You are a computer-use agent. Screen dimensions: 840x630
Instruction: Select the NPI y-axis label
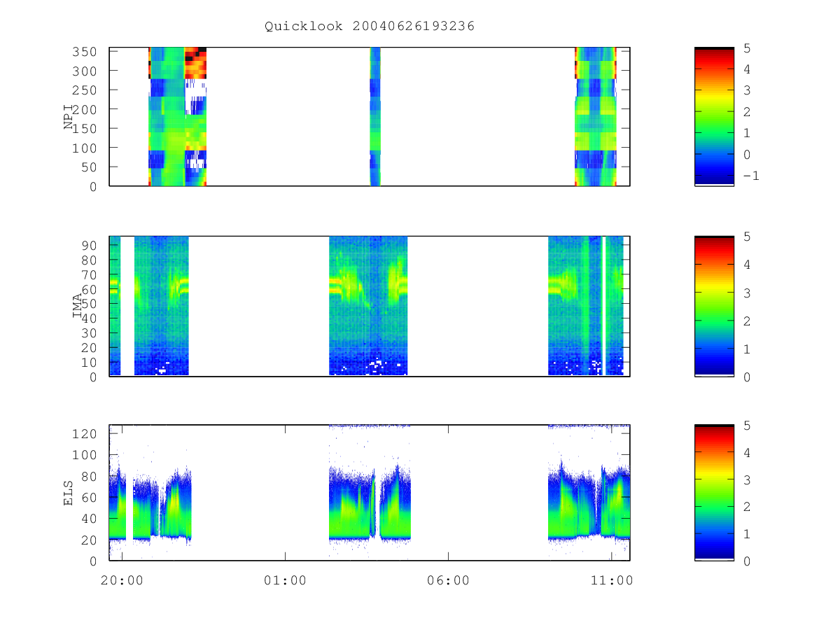[x=69, y=117]
